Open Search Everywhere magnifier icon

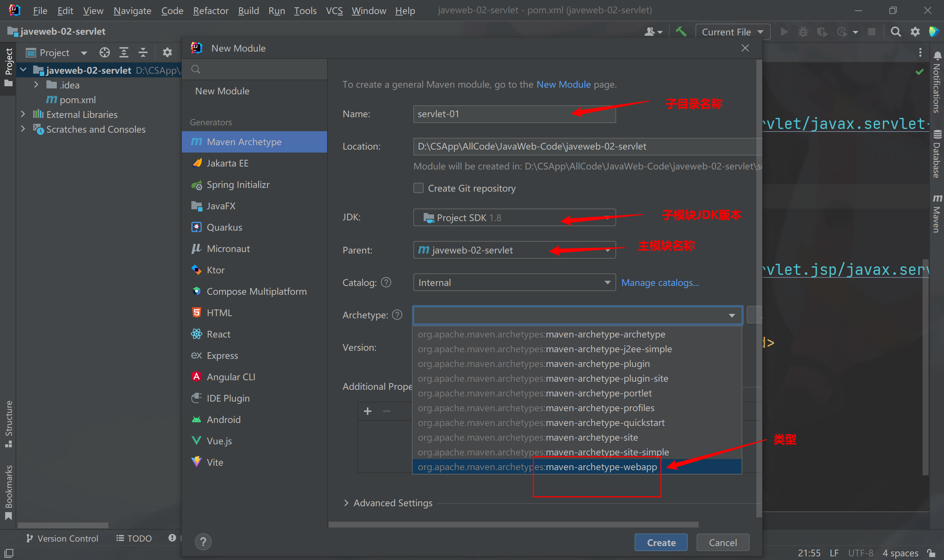point(896,32)
